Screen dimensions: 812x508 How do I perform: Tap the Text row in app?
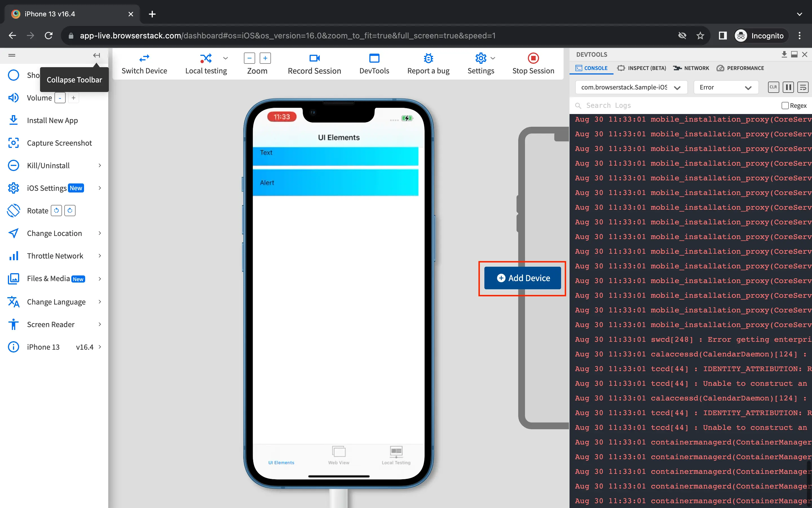coord(336,156)
